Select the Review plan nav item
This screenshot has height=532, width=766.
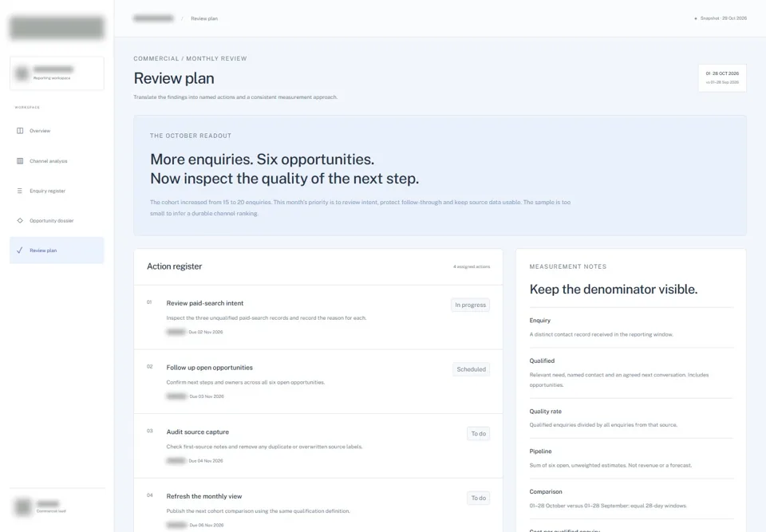pyautogui.click(x=57, y=250)
